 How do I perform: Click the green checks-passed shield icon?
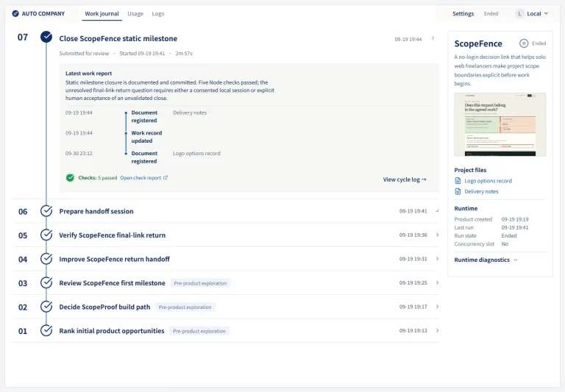pyautogui.click(x=71, y=178)
